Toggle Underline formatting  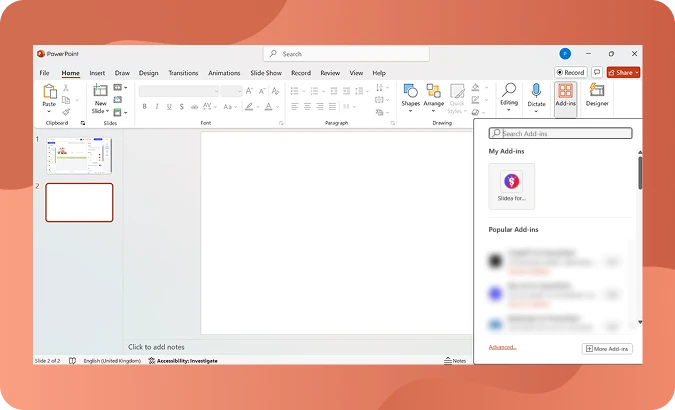[x=169, y=106]
